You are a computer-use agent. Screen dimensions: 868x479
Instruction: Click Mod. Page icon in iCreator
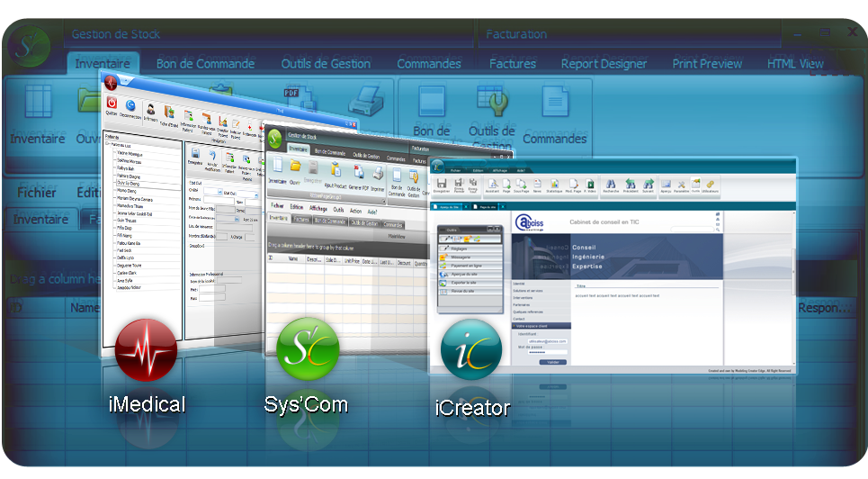tap(573, 184)
